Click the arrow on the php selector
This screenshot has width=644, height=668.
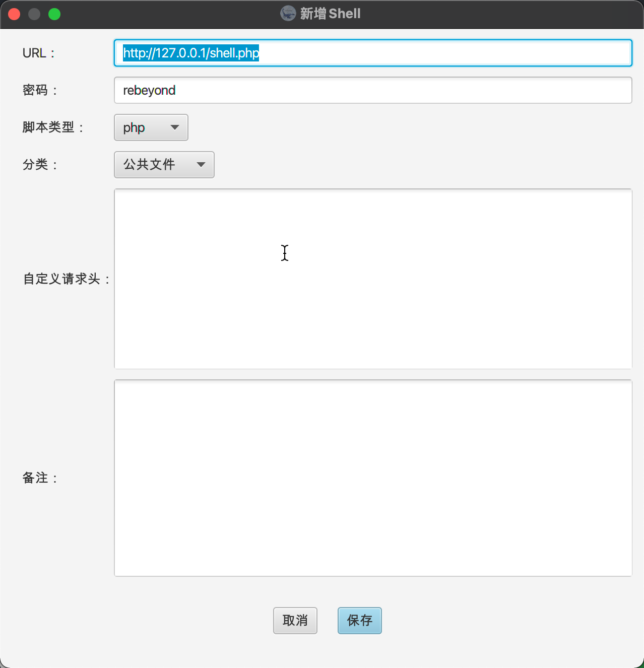[174, 127]
